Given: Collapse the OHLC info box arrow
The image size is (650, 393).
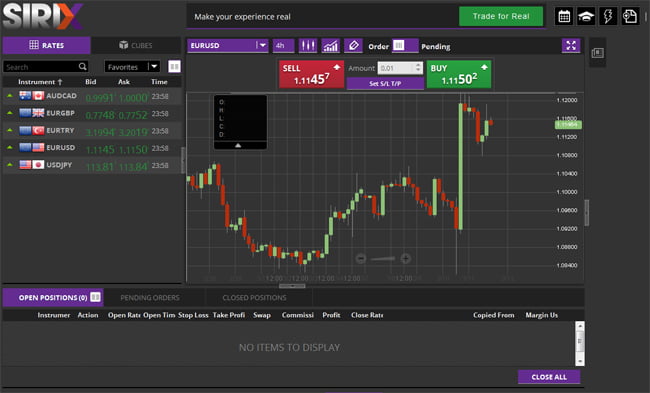Looking at the screenshot, I should coord(238,146).
